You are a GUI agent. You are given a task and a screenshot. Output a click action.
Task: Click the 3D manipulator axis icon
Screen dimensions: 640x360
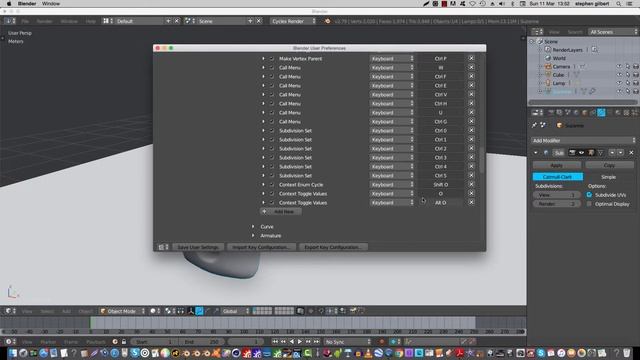pyautogui.click(x=191, y=311)
